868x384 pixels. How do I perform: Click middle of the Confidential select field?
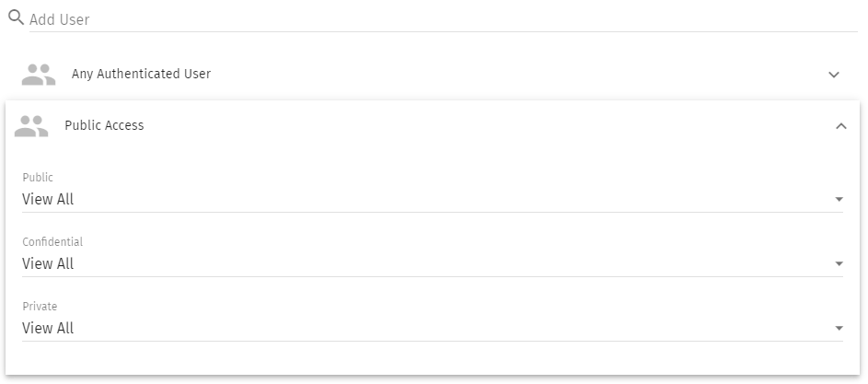(x=433, y=263)
